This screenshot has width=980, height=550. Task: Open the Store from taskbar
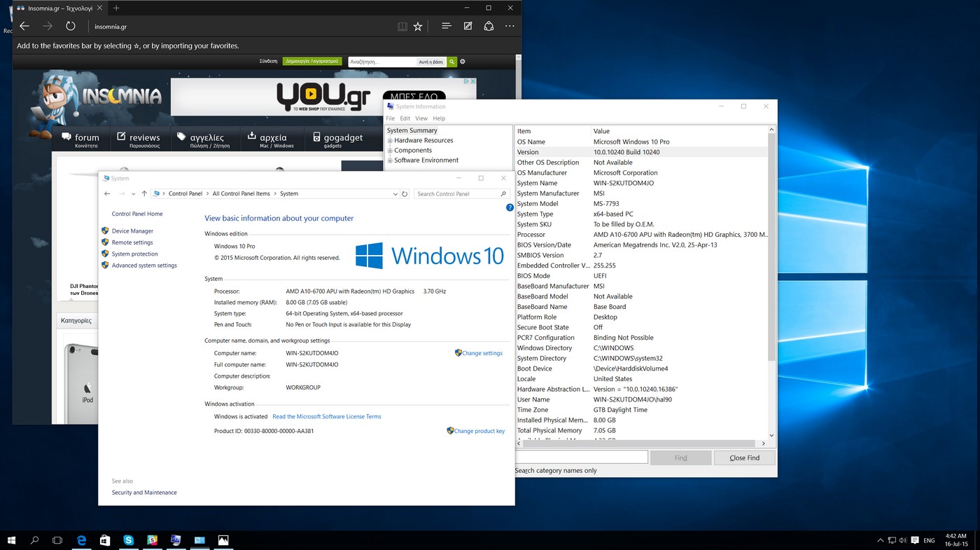105,540
